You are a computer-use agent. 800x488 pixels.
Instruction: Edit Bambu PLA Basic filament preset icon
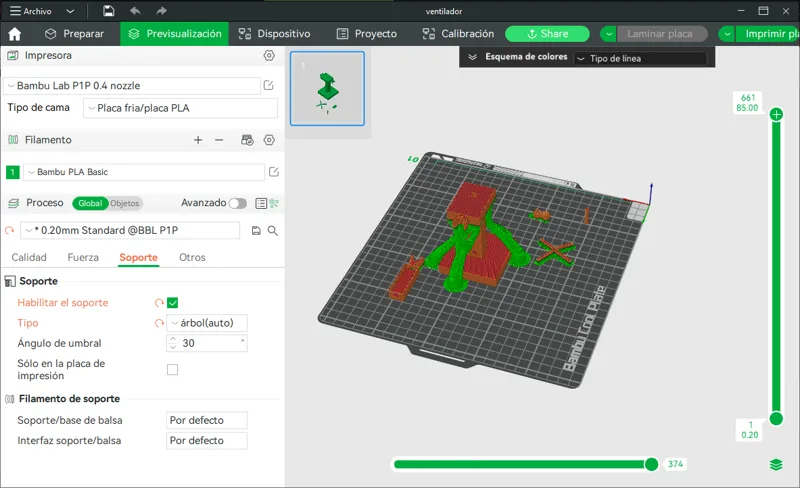pos(274,172)
